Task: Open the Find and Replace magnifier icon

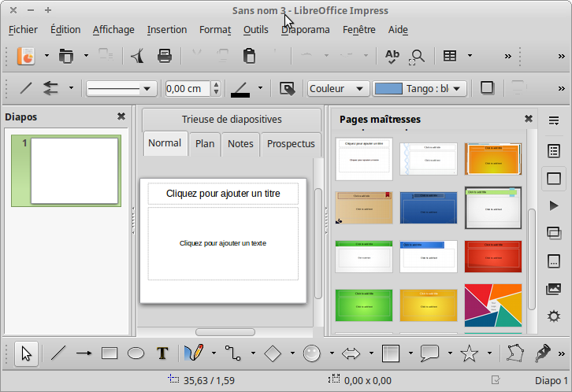Action: (x=417, y=56)
